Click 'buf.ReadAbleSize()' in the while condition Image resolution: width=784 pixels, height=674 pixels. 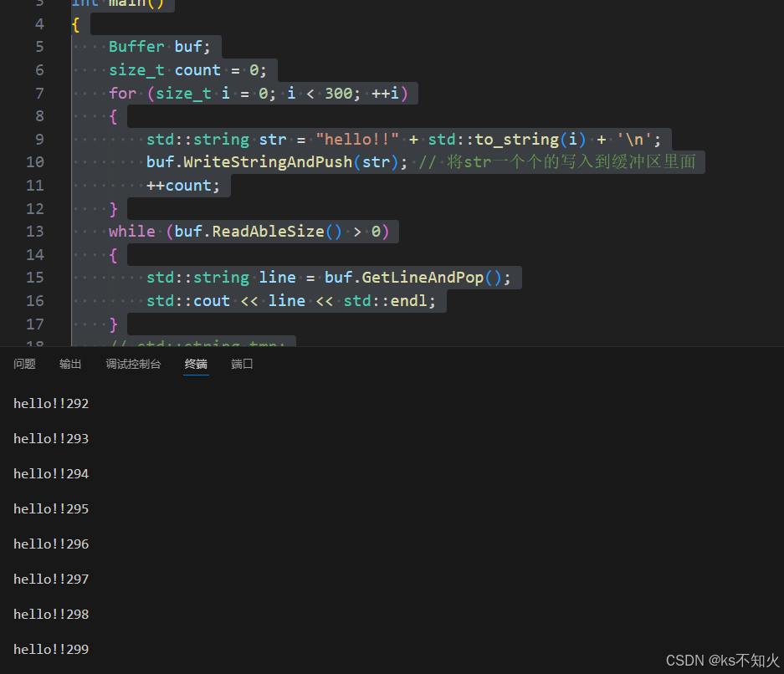pyautogui.click(x=258, y=232)
